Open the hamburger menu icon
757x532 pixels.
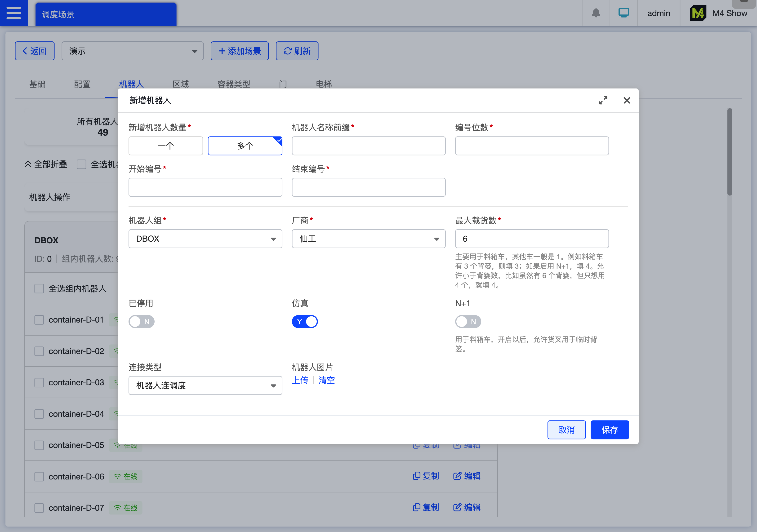(13, 13)
